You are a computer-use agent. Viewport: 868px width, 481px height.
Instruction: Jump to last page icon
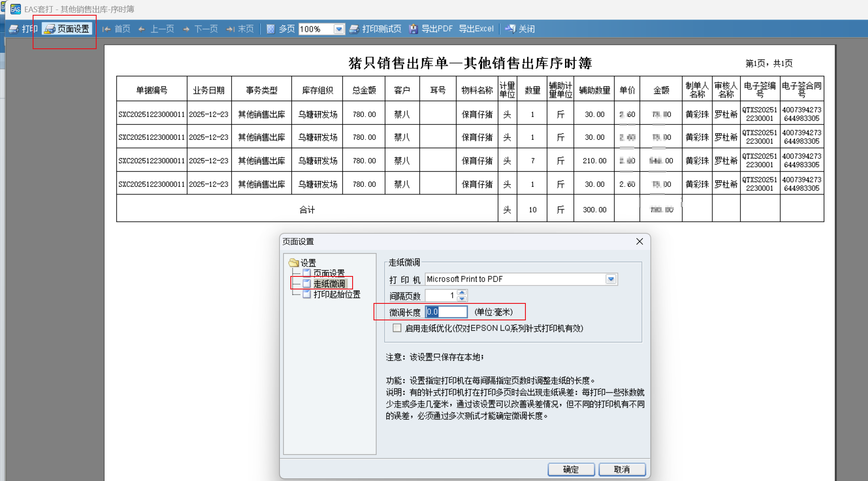(x=230, y=29)
